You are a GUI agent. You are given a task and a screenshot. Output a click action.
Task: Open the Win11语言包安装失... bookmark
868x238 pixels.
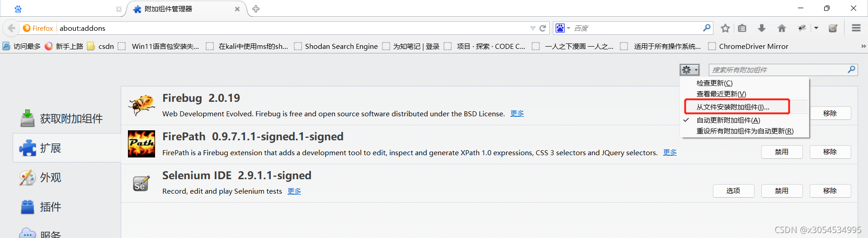click(158, 46)
